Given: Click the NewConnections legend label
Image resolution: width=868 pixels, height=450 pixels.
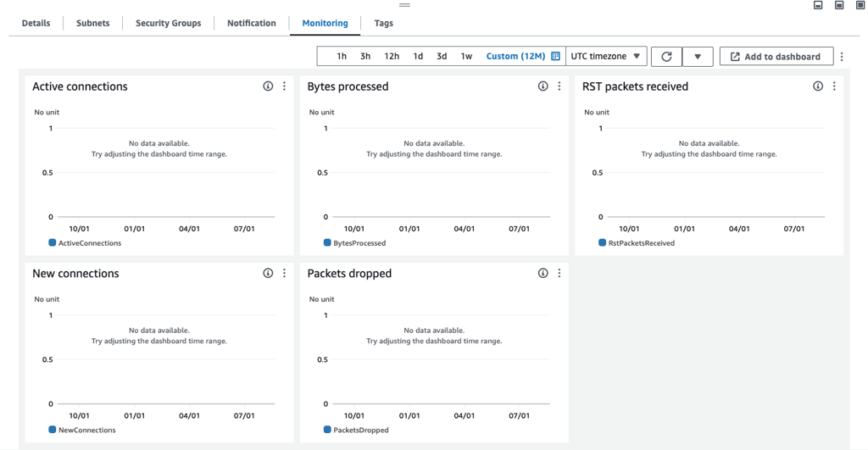Looking at the screenshot, I should pos(87,430).
